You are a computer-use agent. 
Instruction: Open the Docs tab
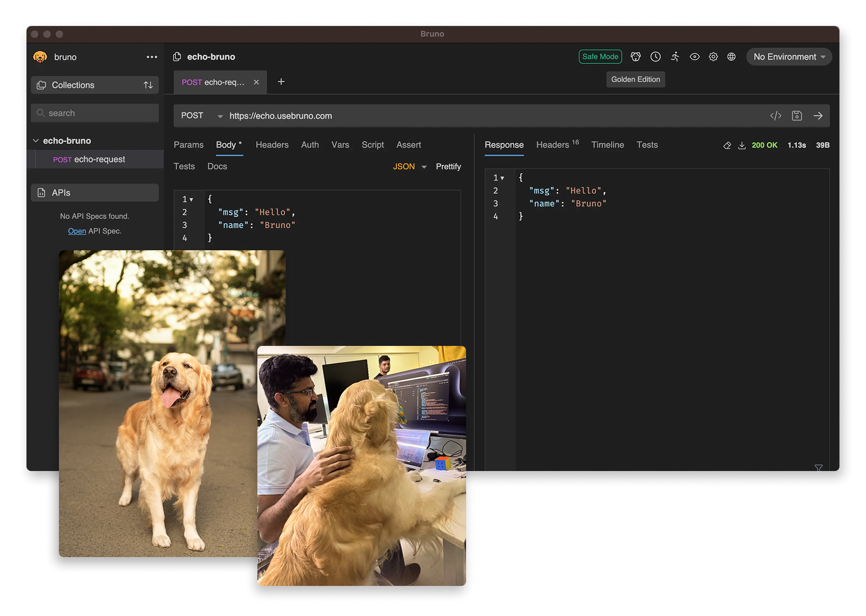(x=217, y=167)
